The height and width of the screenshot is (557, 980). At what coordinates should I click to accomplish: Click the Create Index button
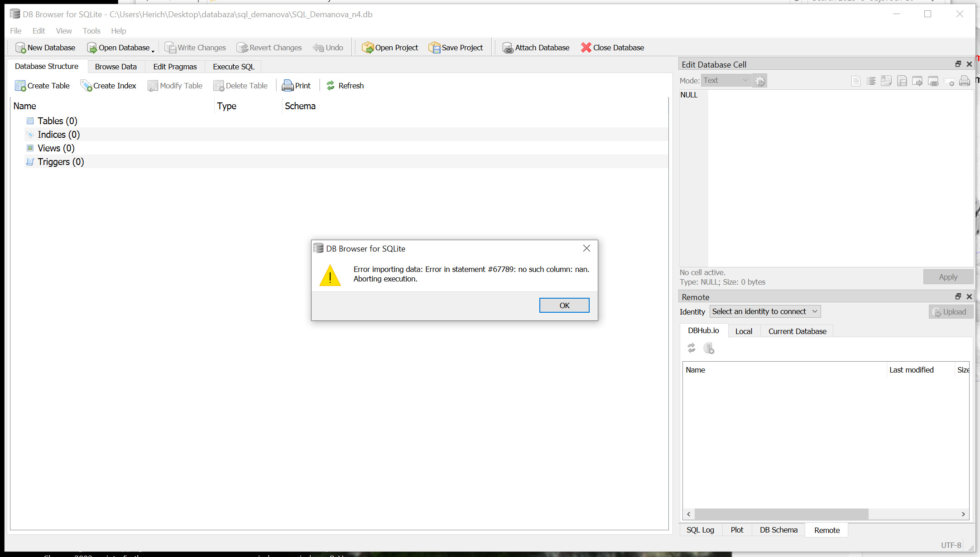click(108, 86)
